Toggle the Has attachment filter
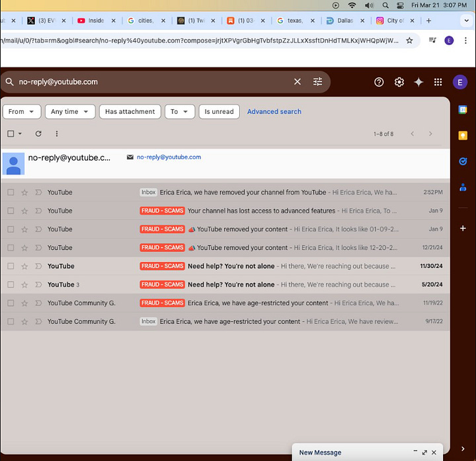Screen dimensions: 476x461 130,112
